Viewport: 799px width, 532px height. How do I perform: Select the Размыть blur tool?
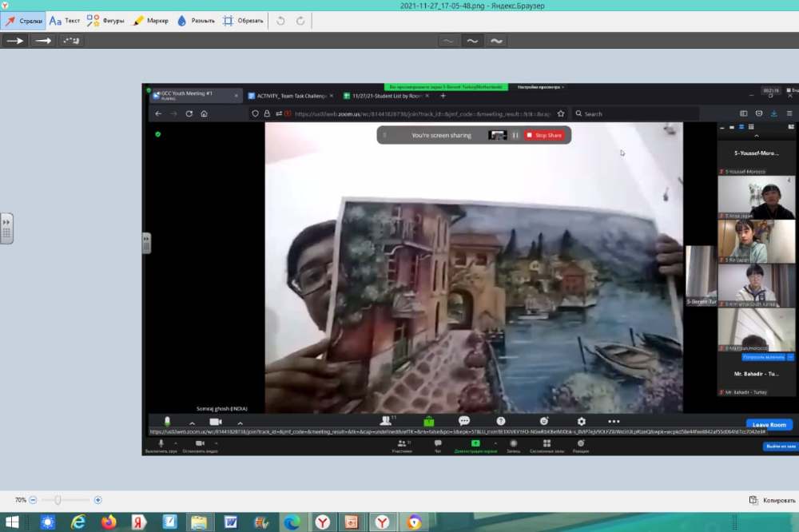click(196, 21)
